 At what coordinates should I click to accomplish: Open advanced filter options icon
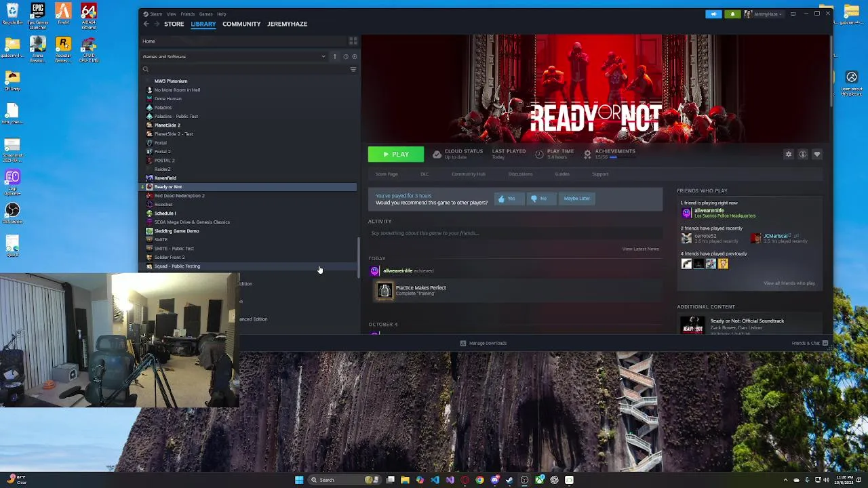tap(353, 69)
